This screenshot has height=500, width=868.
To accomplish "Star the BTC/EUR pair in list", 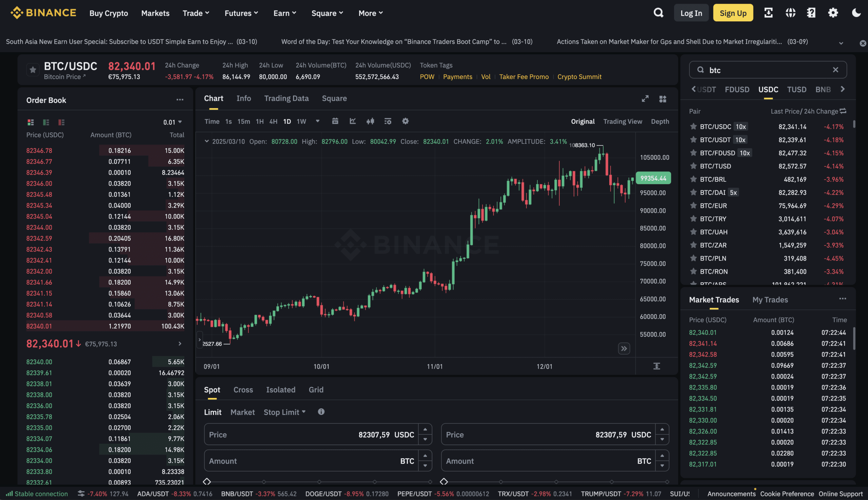I will [693, 205].
